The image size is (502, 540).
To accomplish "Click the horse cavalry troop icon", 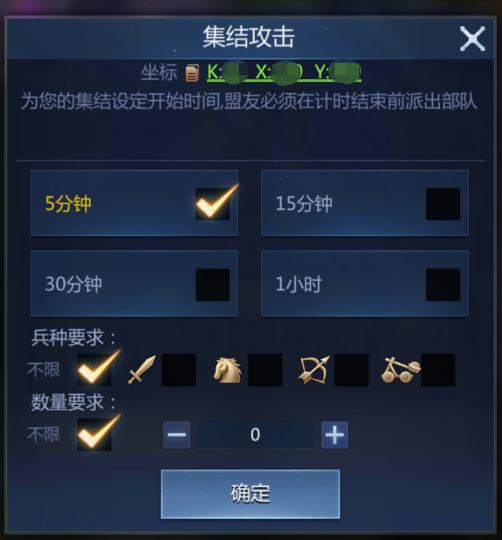I will point(227,370).
